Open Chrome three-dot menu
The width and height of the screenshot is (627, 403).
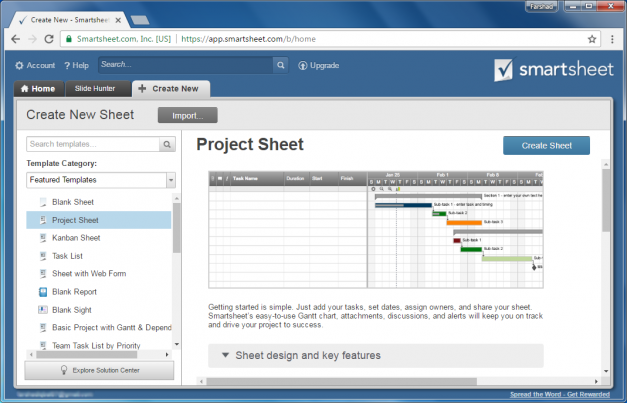tap(612, 39)
